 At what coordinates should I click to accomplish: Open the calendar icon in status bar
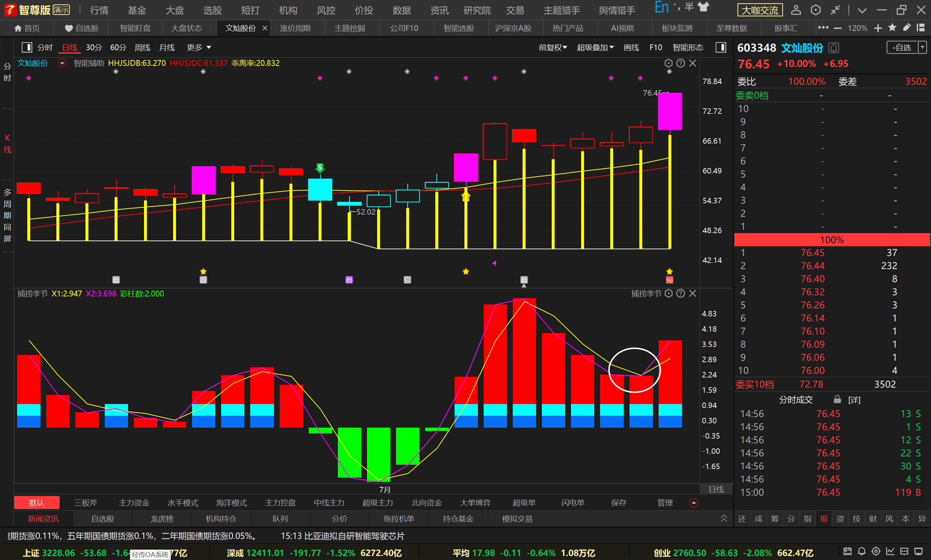847,551
